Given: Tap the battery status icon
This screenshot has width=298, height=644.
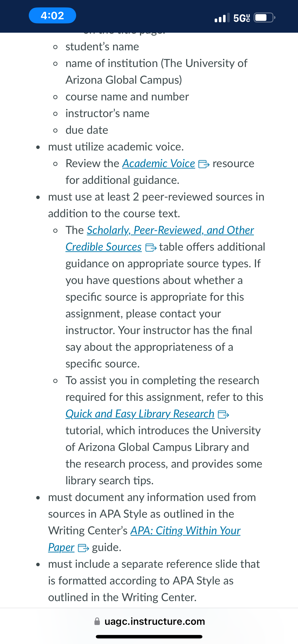Looking at the screenshot, I should point(265,17).
